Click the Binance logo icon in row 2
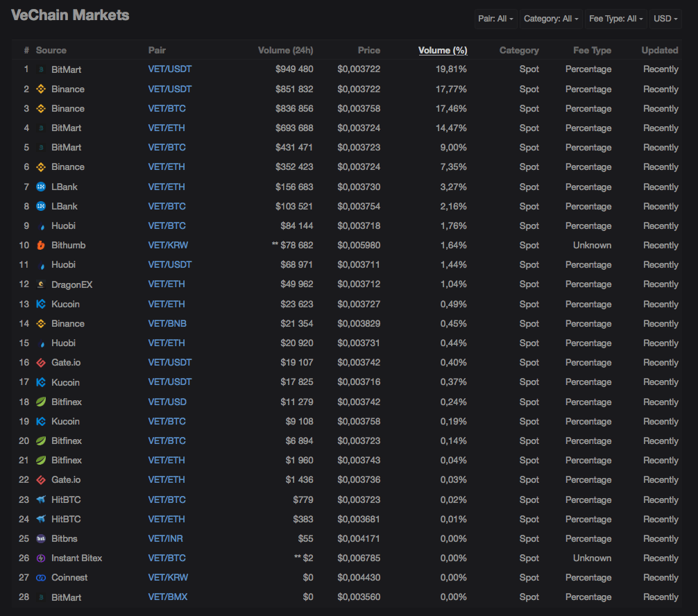The height and width of the screenshot is (616, 698). tap(41, 89)
